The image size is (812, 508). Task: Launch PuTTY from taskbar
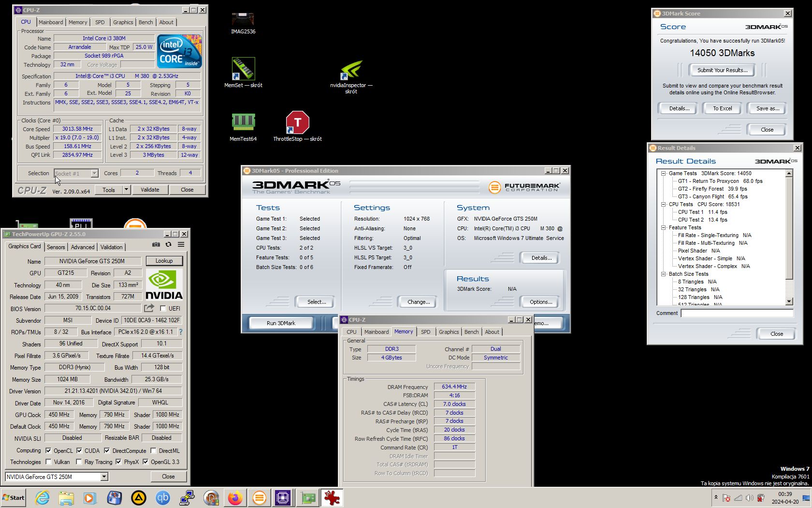tap(187, 498)
